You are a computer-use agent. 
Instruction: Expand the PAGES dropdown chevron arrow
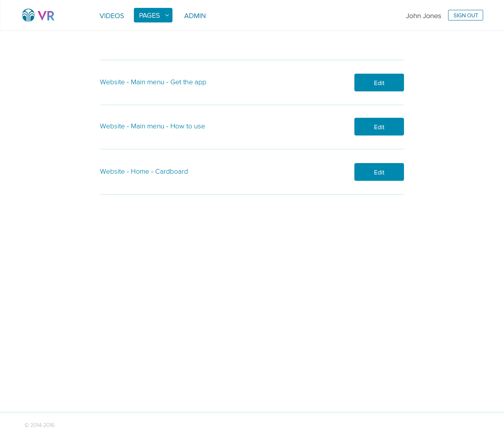[167, 15]
